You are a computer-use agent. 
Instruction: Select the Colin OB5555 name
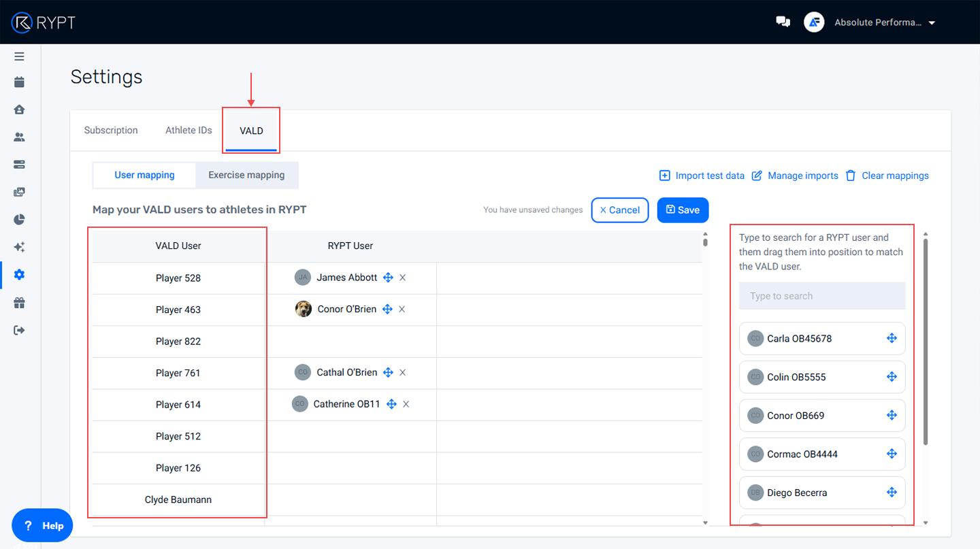(797, 377)
